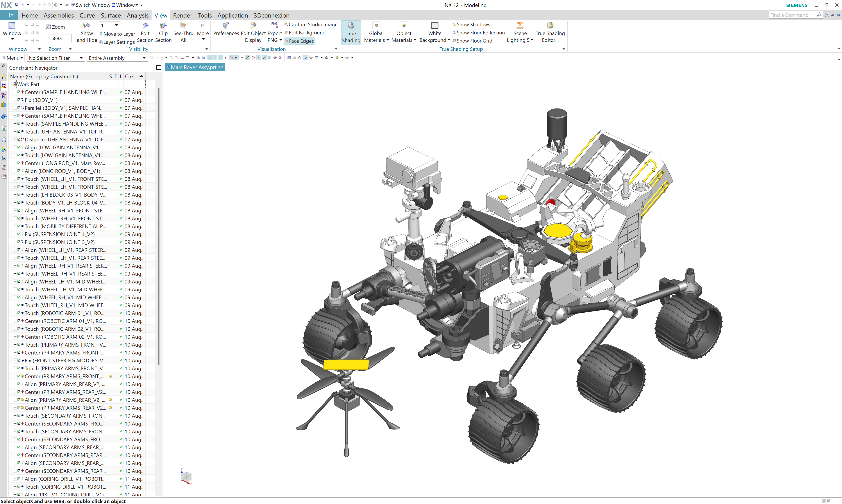This screenshot has height=504, width=842.
Task: Click the Find a Command search field
Action: [792, 15]
